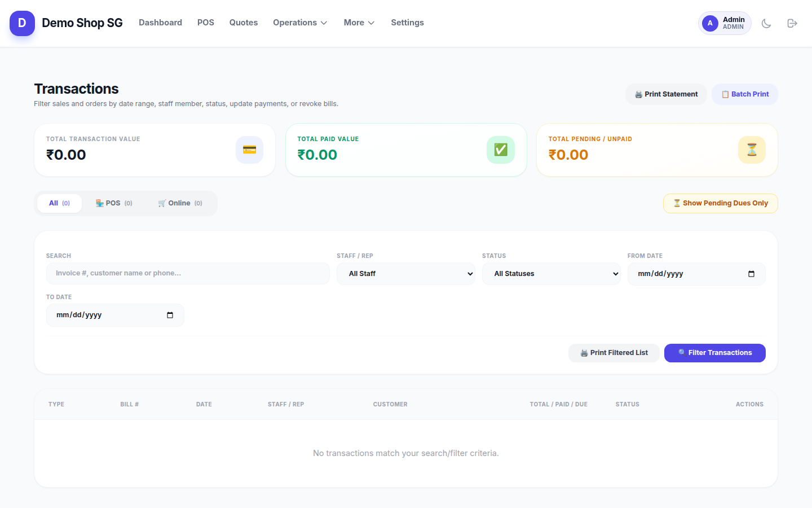Click Print Statement button

point(666,94)
